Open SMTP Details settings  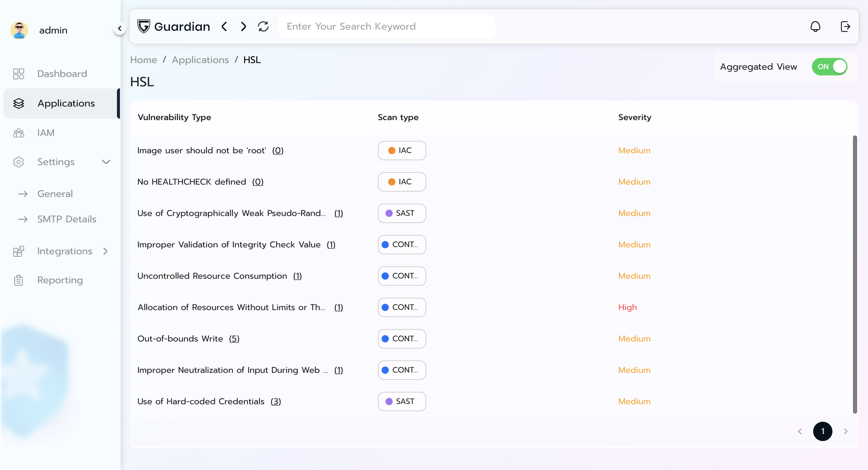tap(67, 220)
